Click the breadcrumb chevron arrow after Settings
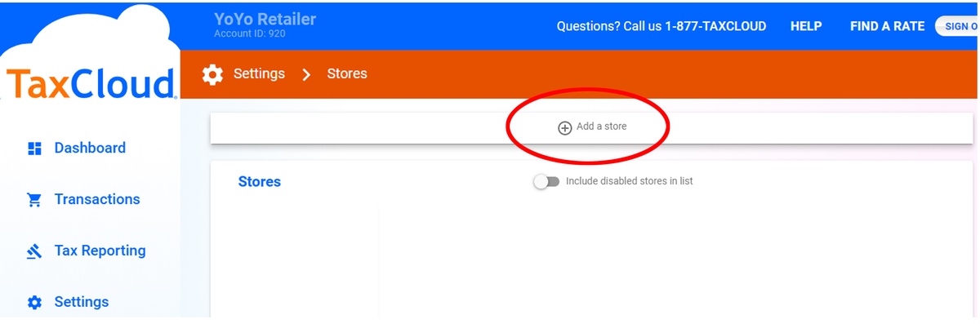Screen dimensions: 980x324 click(x=306, y=74)
